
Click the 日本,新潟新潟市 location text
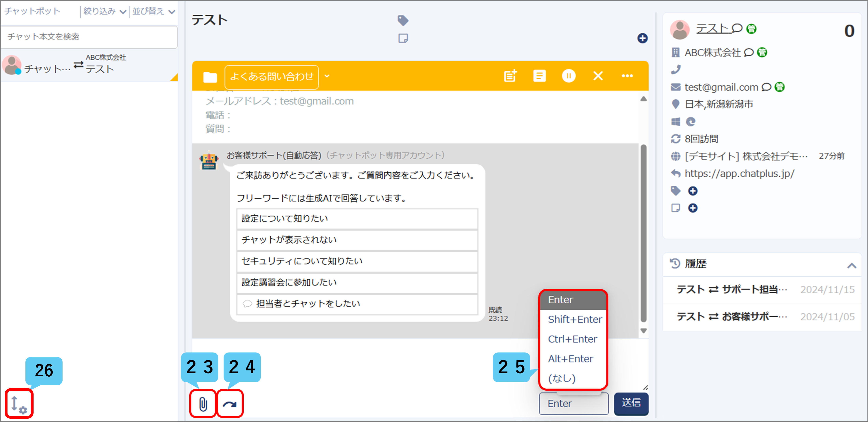[x=719, y=104]
